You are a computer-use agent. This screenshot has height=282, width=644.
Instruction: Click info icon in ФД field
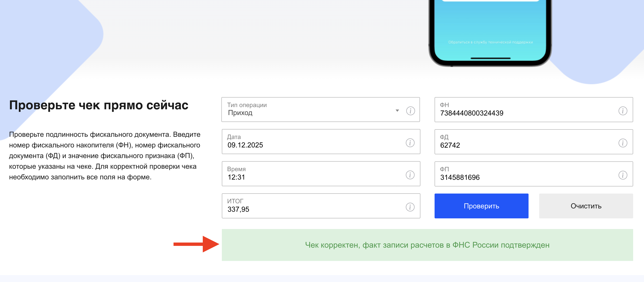click(623, 143)
